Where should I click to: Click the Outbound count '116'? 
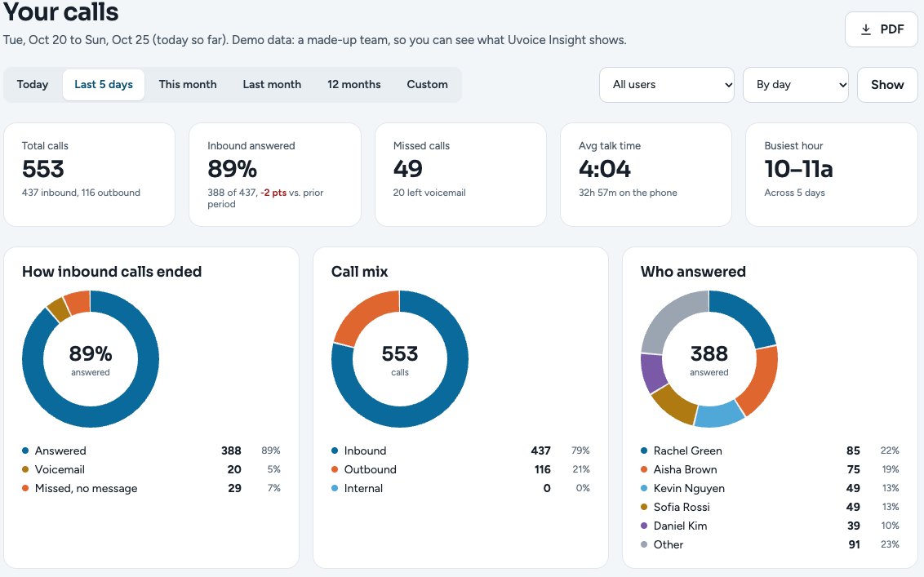pyautogui.click(x=543, y=470)
